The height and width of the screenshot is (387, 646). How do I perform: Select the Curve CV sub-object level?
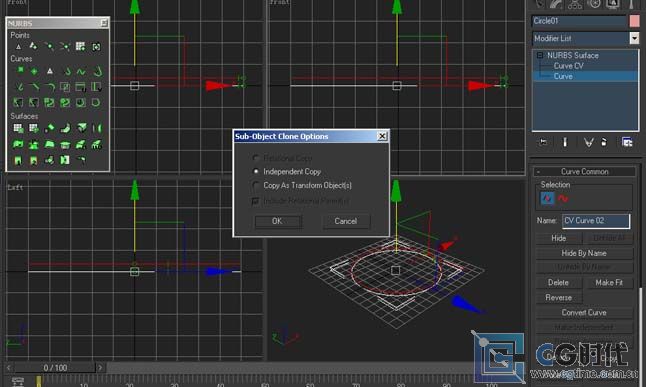point(568,66)
